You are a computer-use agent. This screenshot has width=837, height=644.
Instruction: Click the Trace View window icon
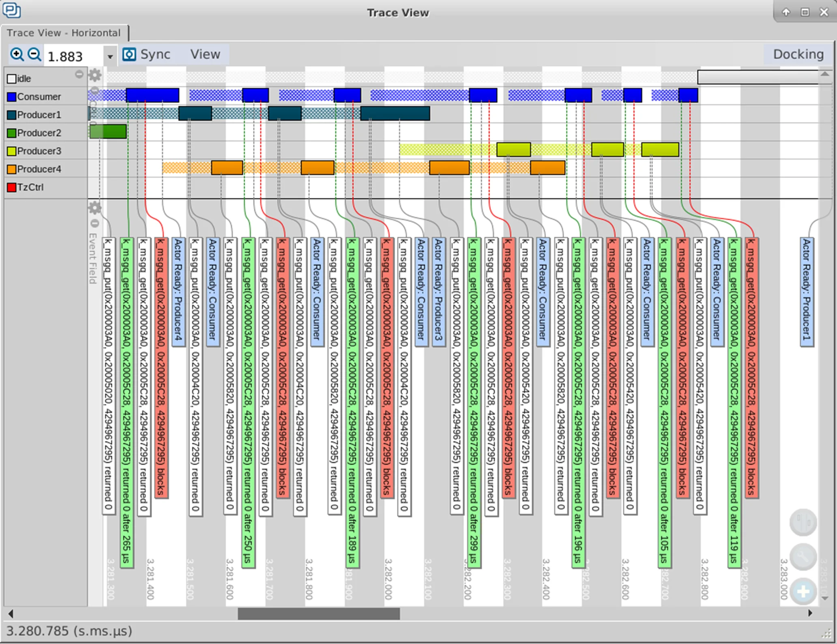point(12,11)
